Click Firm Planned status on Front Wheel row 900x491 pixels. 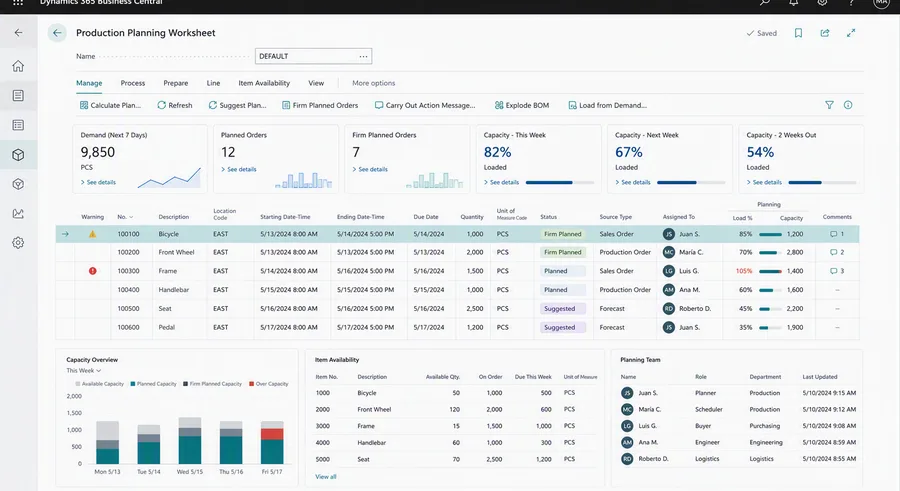(x=562, y=252)
